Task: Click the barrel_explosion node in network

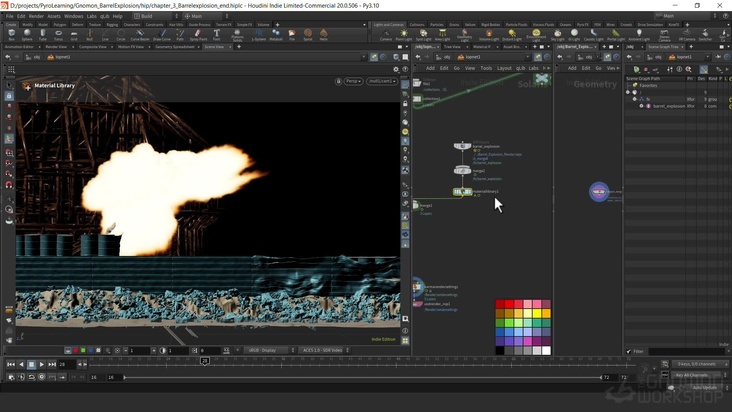Action: [462, 146]
